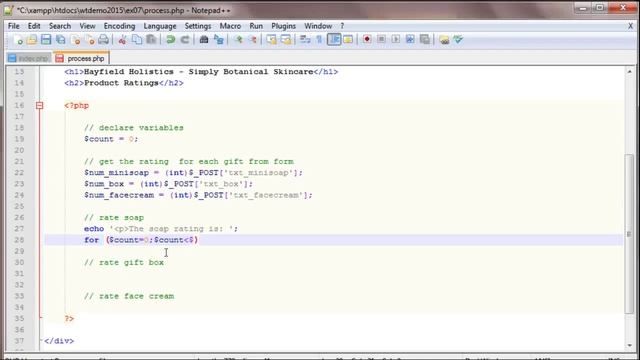Viewport: 640px width, 360px height.
Task: Click the Save Recorded Macro icon
Action: click(x=425, y=40)
